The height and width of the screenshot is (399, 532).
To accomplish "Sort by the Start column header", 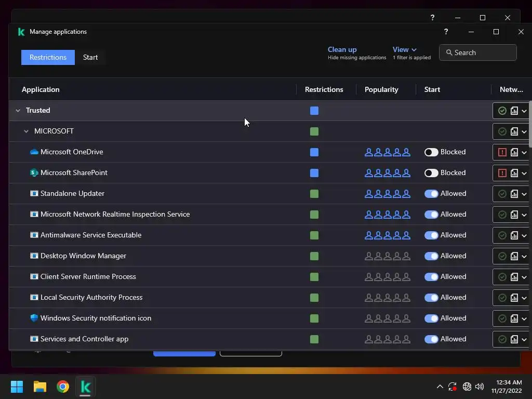I will [432, 89].
